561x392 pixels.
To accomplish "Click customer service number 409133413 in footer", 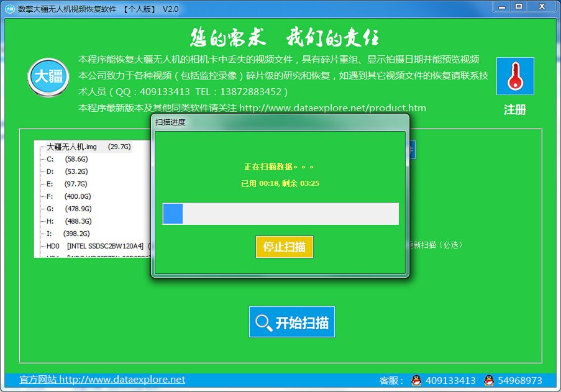I will click(x=450, y=380).
